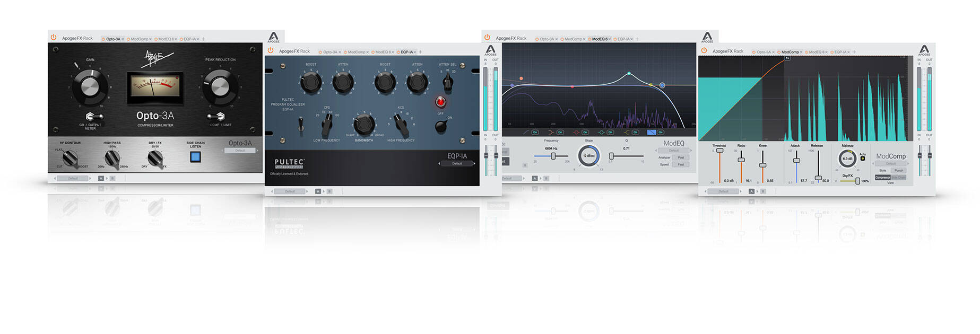Toggle the On button for the low-pass band

click(x=661, y=133)
